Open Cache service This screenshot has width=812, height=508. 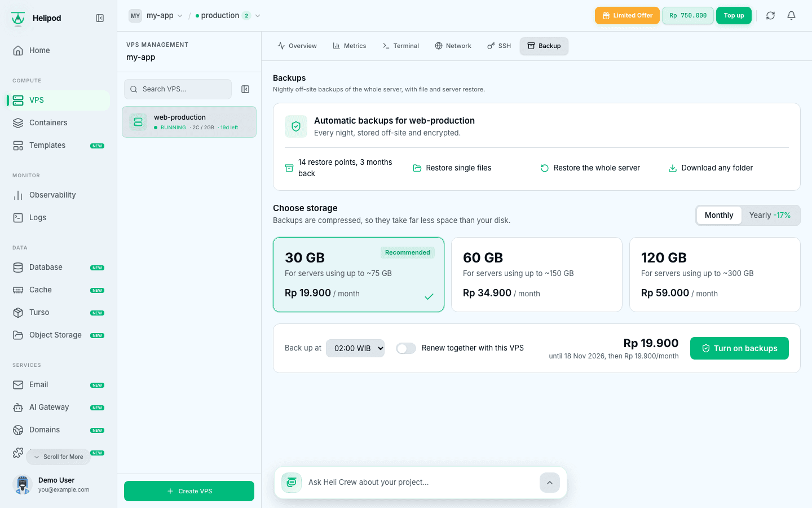59,290
